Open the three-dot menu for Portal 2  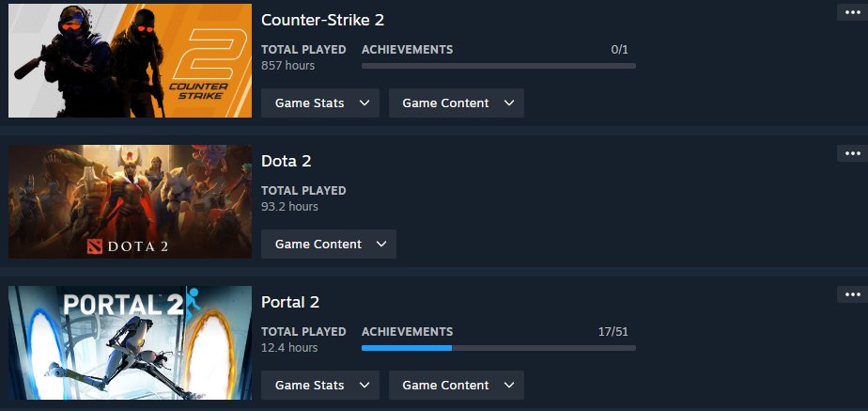click(x=853, y=294)
